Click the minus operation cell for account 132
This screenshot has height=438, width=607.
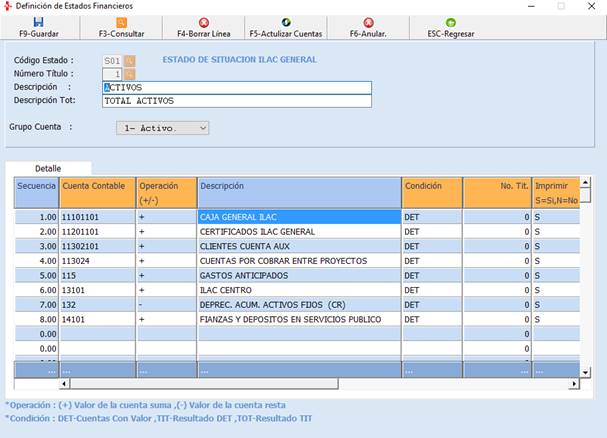(166, 304)
